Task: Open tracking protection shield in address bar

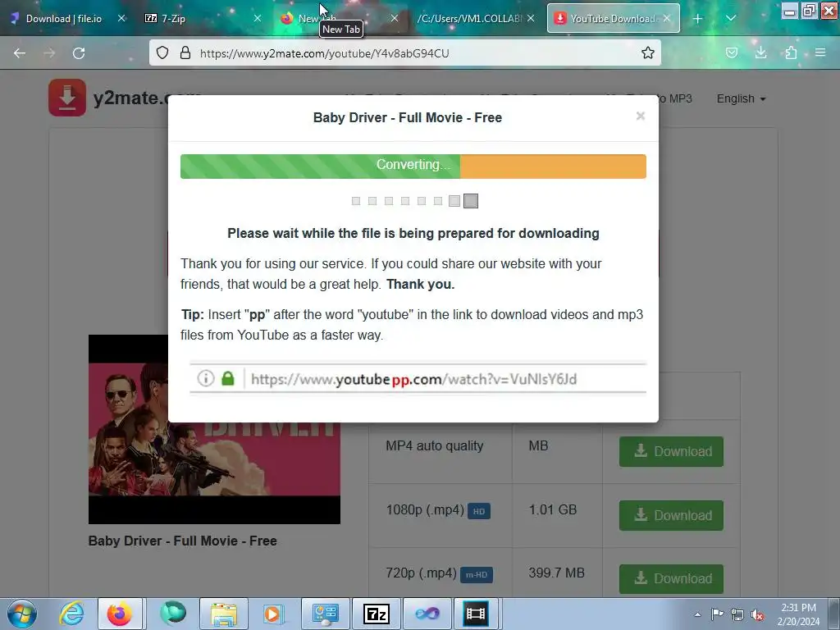Action: tap(162, 52)
